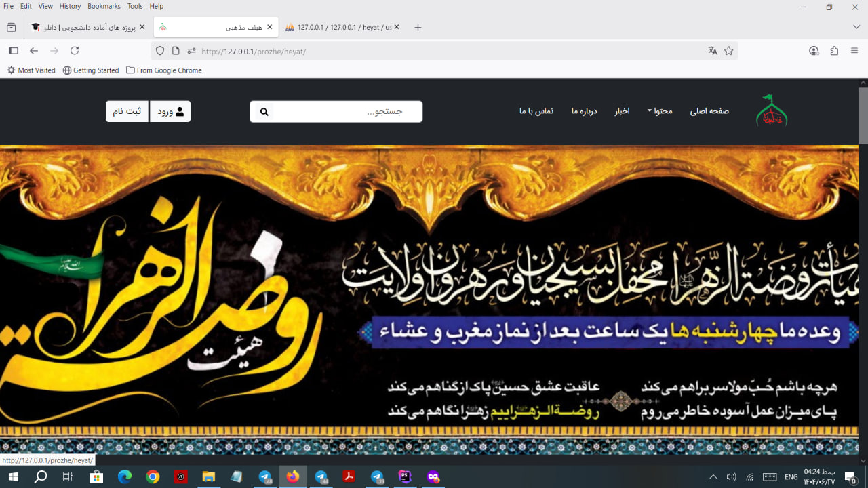
Task: Click the magnifier search icon
Action: [x=264, y=111]
